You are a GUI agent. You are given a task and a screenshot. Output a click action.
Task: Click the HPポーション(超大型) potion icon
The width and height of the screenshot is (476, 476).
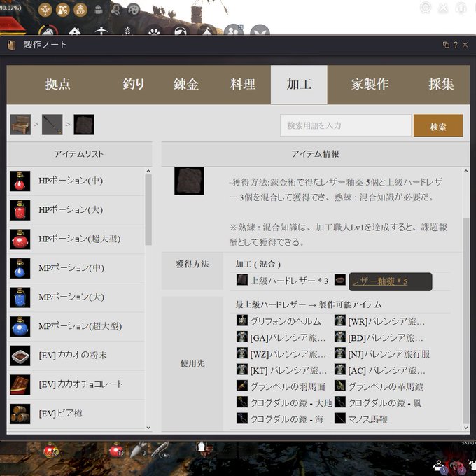click(x=20, y=239)
